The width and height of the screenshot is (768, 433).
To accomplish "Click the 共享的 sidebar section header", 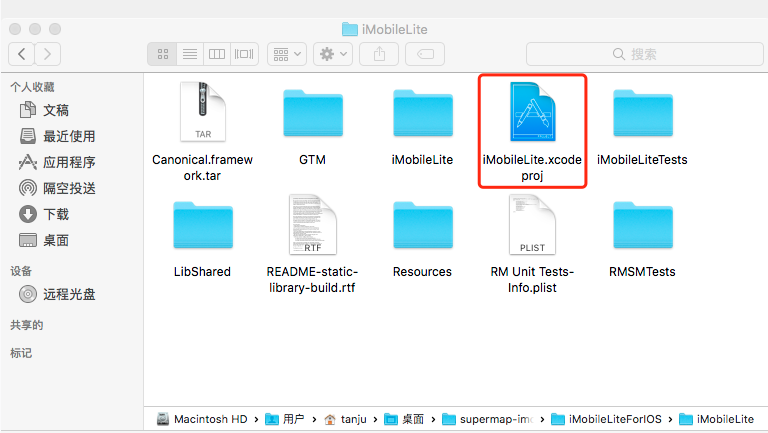I will coord(27,325).
